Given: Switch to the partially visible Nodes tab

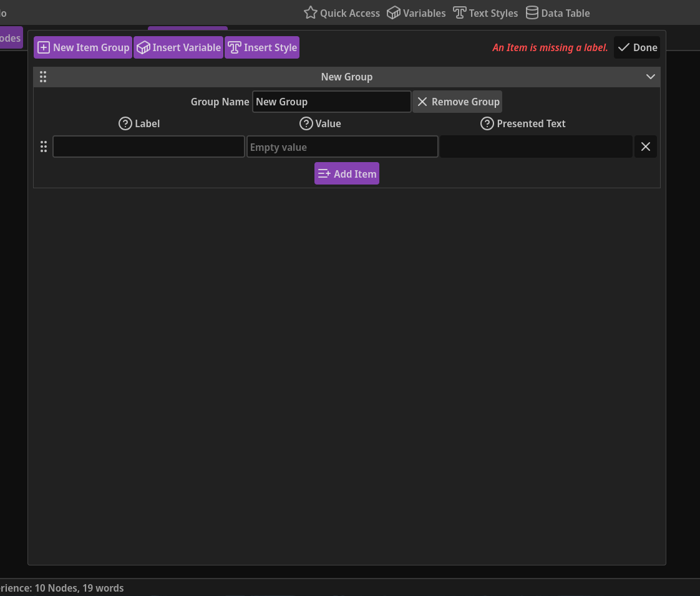Looking at the screenshot, I should point(9,37).
